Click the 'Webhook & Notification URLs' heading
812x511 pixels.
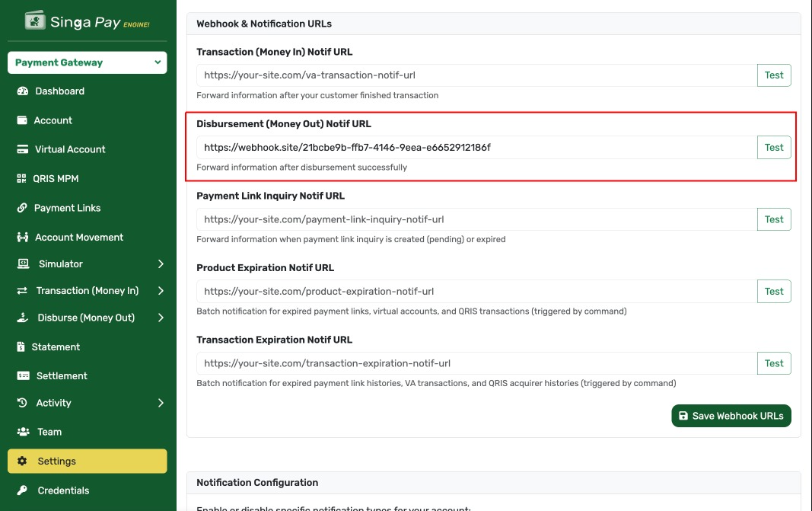click(x=264, y=24)
